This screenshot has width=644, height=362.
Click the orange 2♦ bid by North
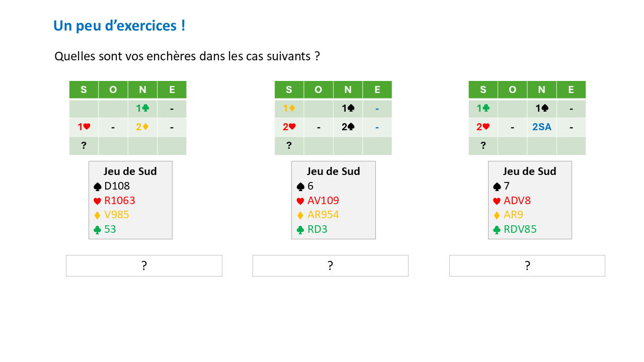point(142,127)
